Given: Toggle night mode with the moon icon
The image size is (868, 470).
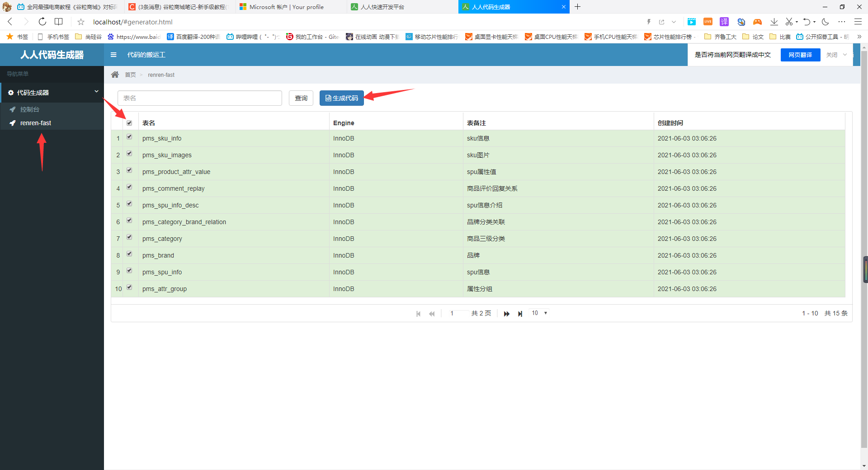Looking at the screenshot, I should [826, 22].
